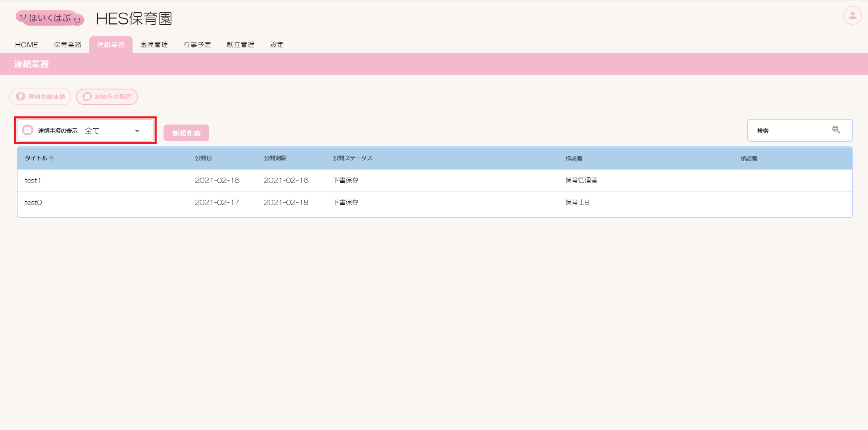Select the 連絡業務 tab

click(111, 45)
